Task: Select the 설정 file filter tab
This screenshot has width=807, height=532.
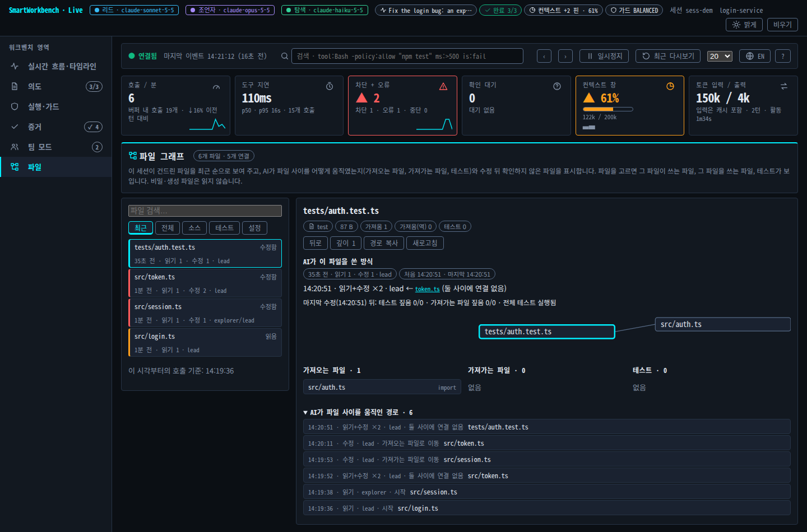Action: pos(255,228)
